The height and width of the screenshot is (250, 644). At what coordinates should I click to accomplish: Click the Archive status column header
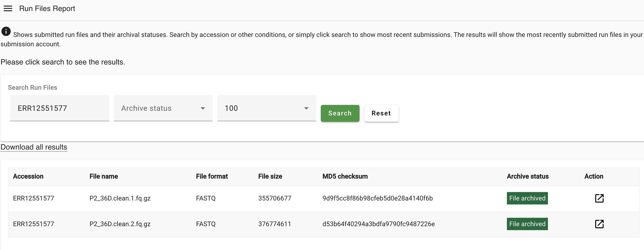pyautogui.click(x=527, y=176)
